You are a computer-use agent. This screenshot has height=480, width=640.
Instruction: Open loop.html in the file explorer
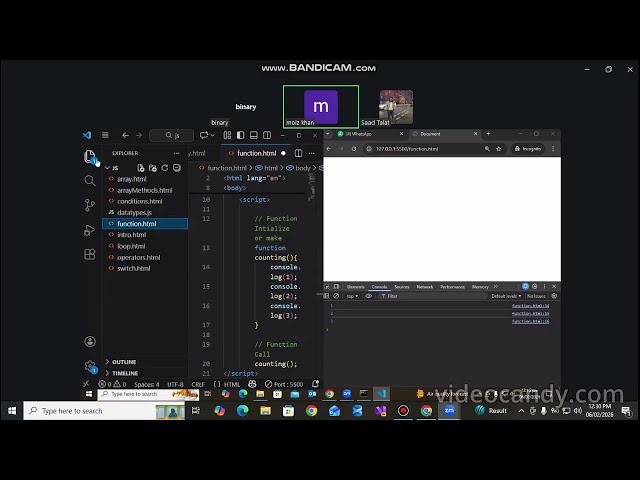pos(131,246)
